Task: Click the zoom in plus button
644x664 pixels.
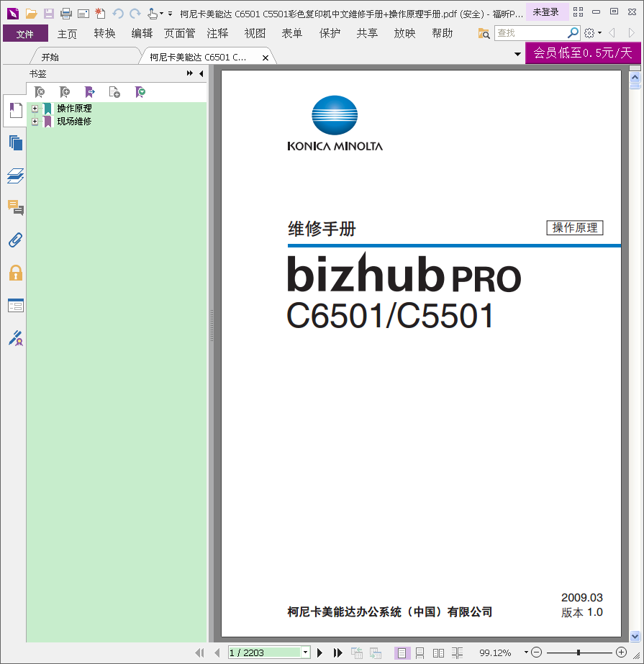Action: pos(621,652)
